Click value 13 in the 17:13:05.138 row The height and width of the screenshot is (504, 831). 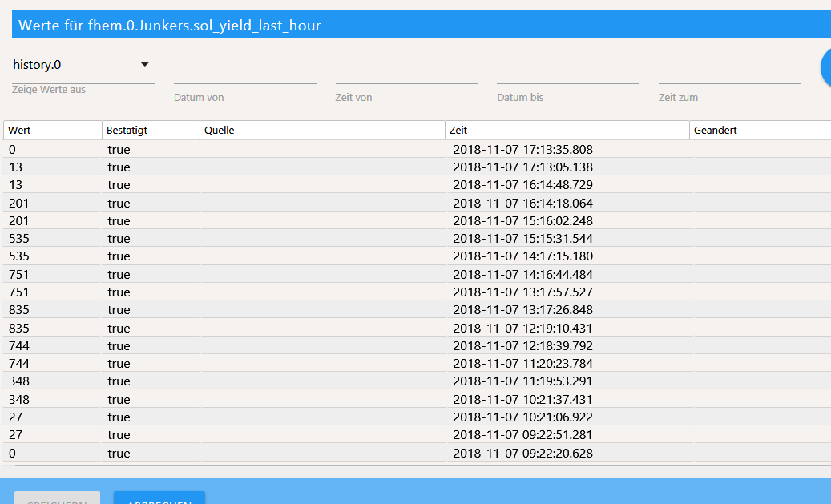pyautogui.click(x=16, y=167)
